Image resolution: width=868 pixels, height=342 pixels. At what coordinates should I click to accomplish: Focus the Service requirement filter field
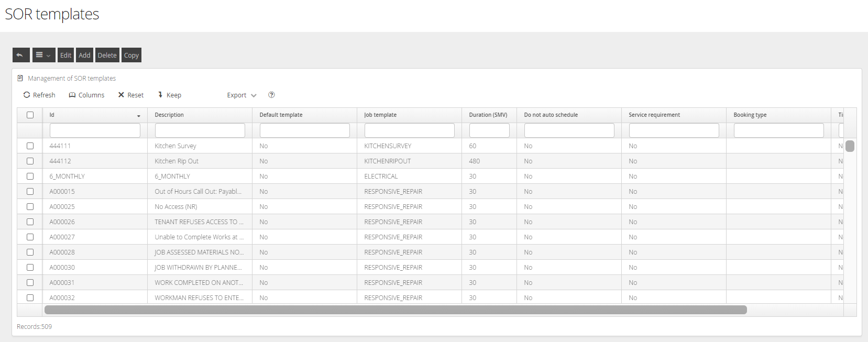674,130
